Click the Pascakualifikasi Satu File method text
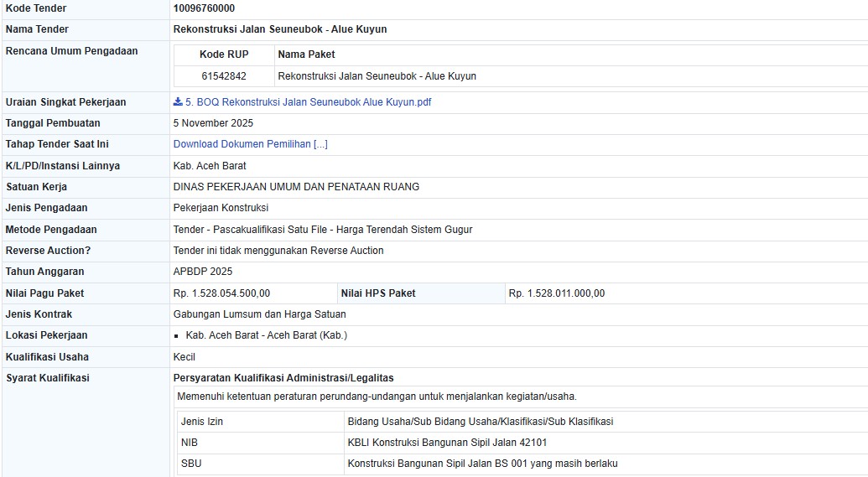 pos(322,230)
